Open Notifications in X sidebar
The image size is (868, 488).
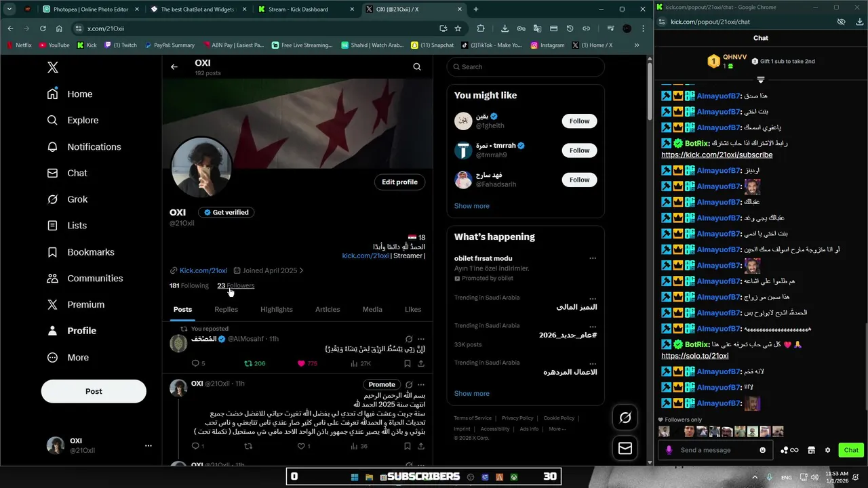pos(84,146)
